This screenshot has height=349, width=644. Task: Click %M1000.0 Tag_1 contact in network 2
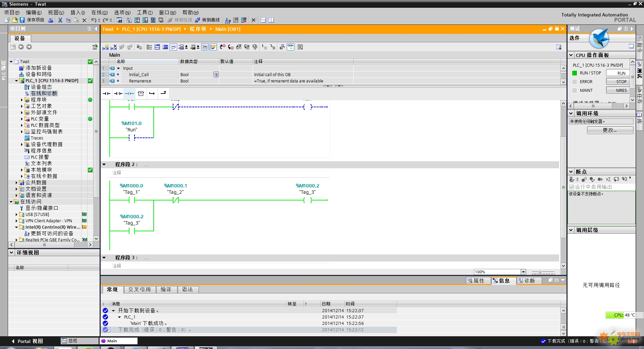click(x=131, y=200)
